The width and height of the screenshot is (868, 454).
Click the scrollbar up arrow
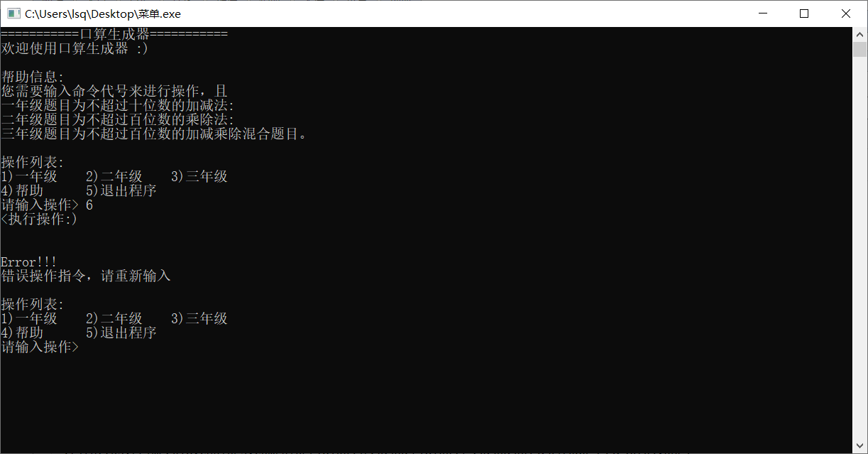pos(860,33)
